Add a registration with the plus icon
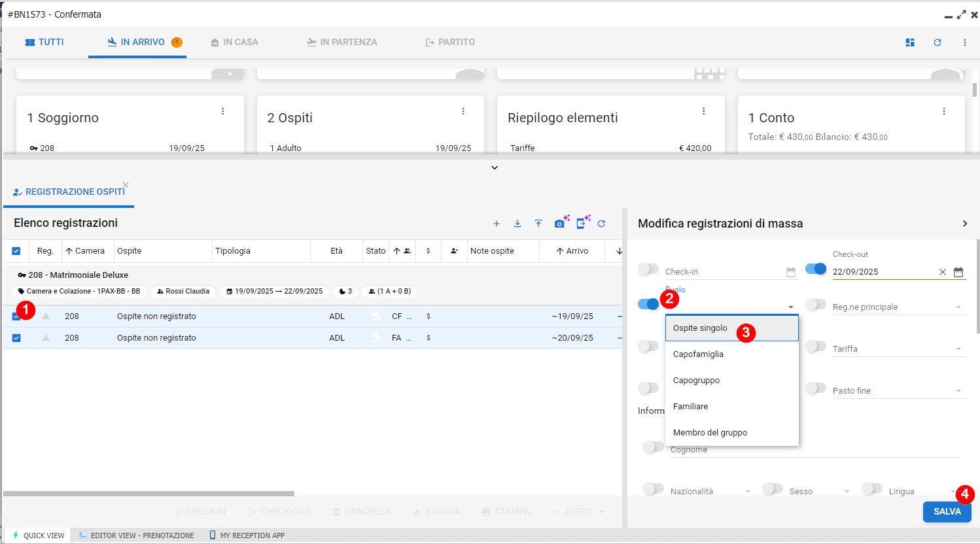 click(x=497, y=224)
